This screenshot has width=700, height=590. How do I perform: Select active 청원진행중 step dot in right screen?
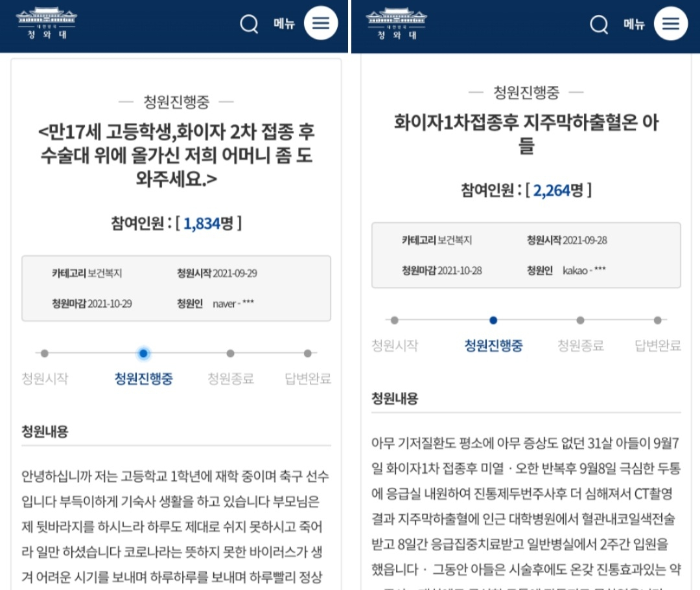coord(493,320)
